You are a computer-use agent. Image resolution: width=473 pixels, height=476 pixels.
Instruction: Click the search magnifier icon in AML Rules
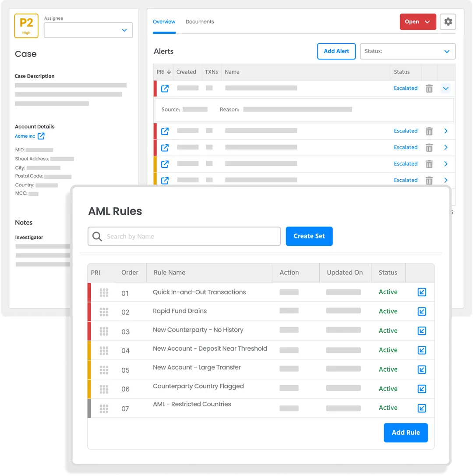97,236
